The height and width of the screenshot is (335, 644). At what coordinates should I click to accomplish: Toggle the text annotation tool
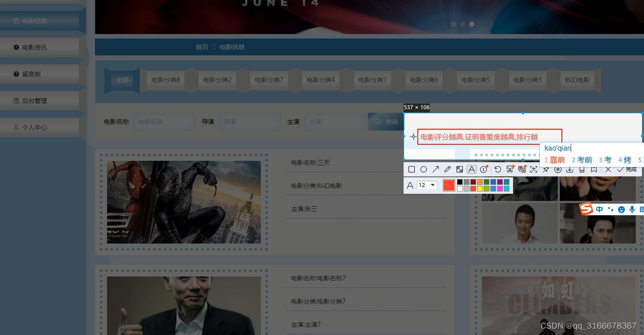(x=472, y=169)
